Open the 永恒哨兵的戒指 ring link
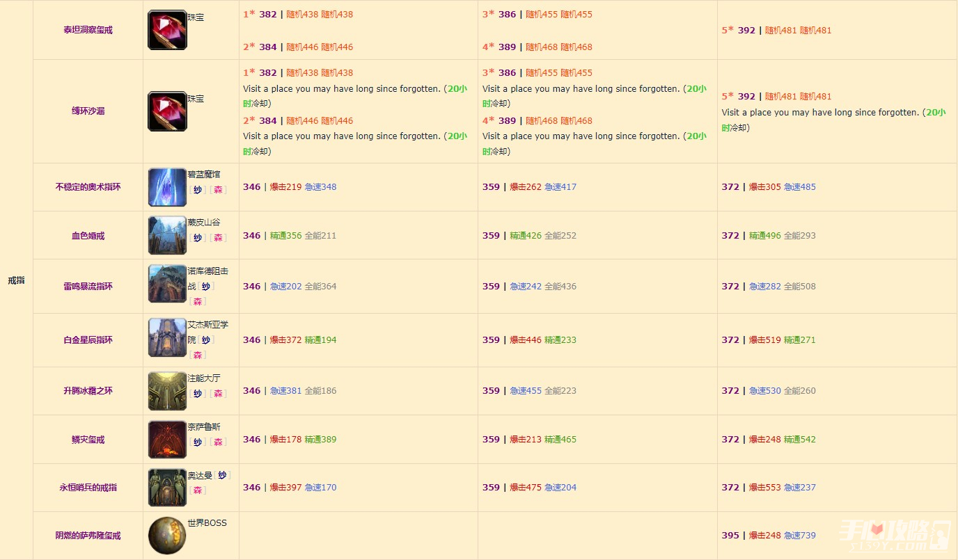This screenshot has height=560, width=958. [88, 487]
